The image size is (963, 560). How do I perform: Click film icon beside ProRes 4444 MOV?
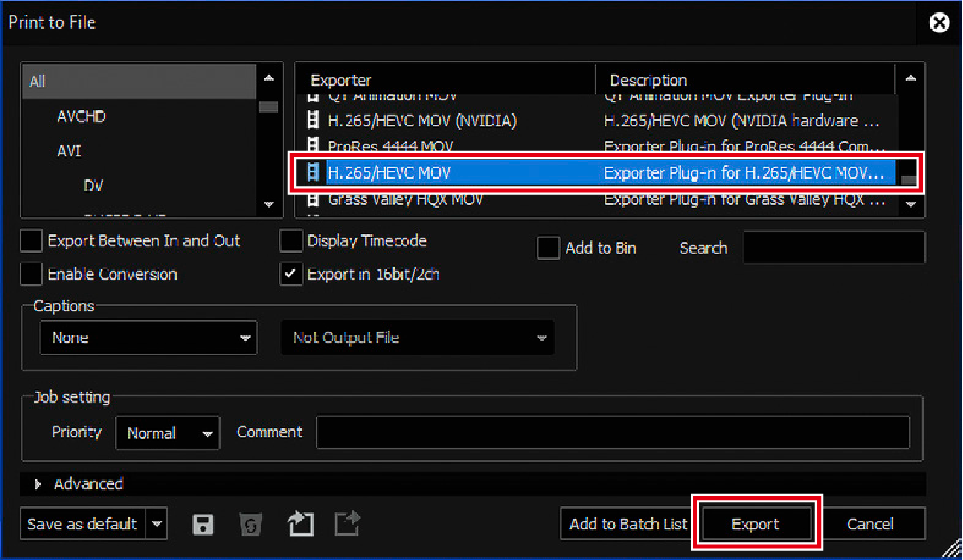point(313,145)
